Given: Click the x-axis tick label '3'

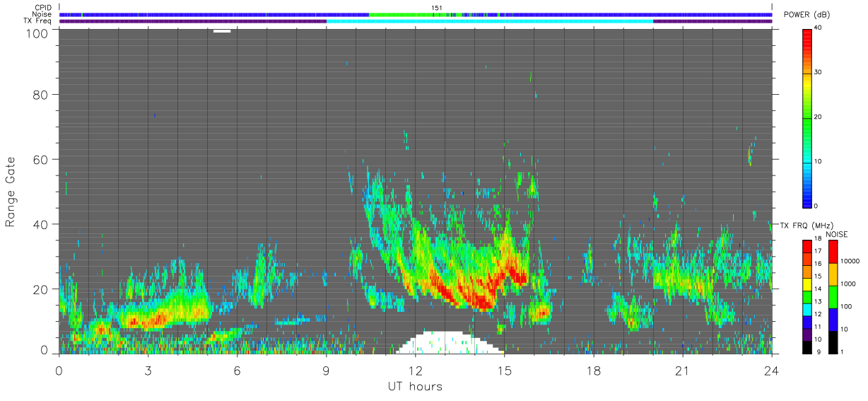Looking at the screenshot, I should tap(148, 371).
